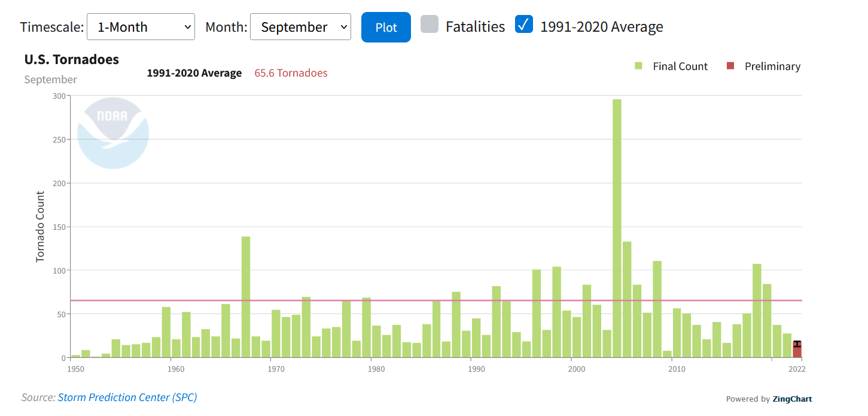Click the Preliminary legend label

[772, 66]
